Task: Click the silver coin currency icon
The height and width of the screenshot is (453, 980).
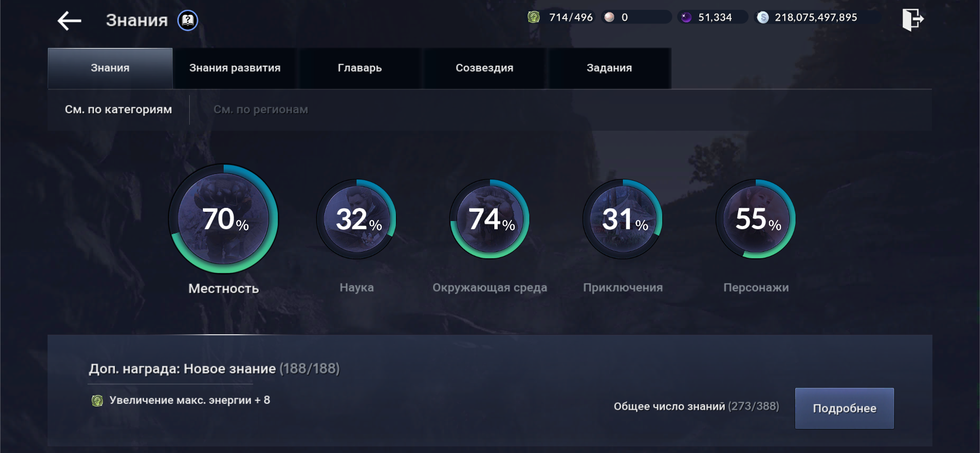Action: (x=763, y=18)
